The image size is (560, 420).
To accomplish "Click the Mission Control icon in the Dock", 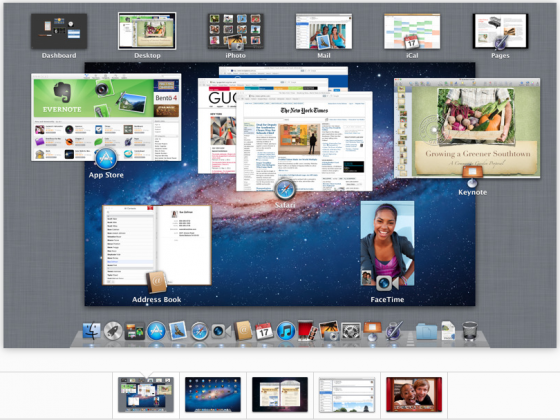I will point(134,331).
